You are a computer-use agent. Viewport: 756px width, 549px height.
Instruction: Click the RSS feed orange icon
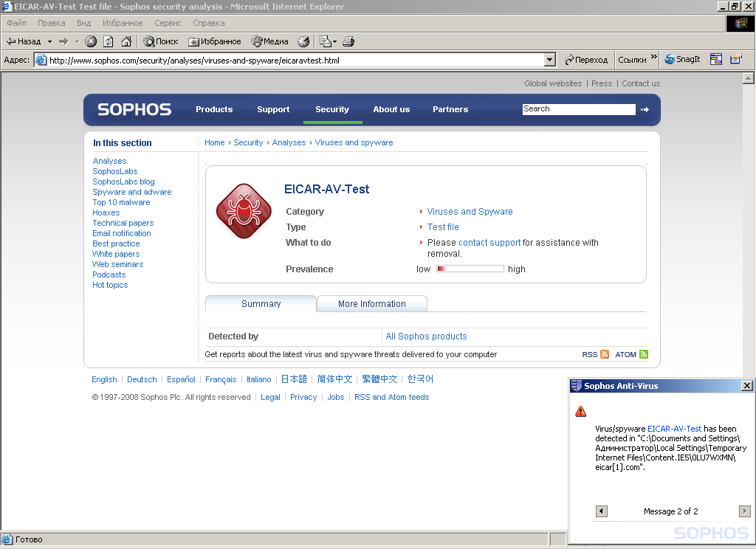(x=605, y=354)
